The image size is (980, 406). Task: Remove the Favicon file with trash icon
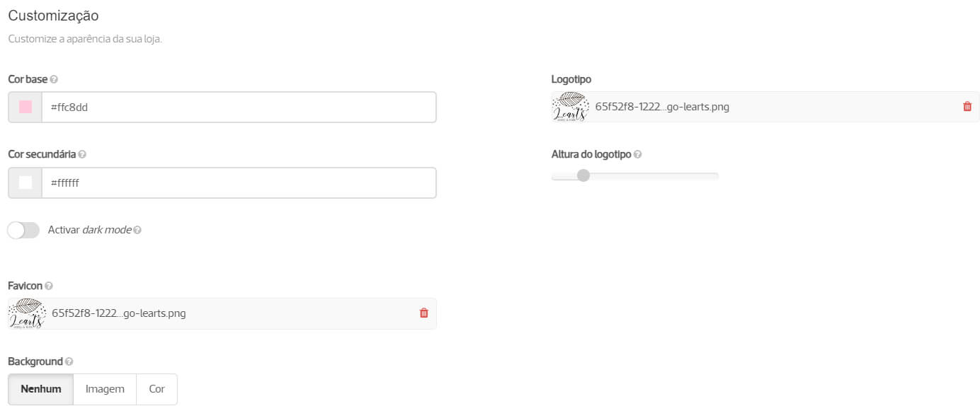click(x=424, y=313)
